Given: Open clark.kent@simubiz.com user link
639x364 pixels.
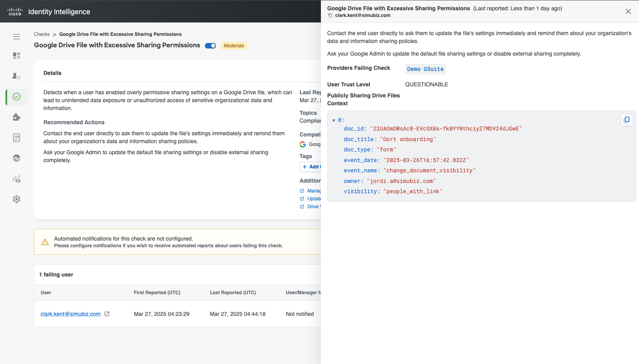Looking at the screenshot, I should (70, 314).
